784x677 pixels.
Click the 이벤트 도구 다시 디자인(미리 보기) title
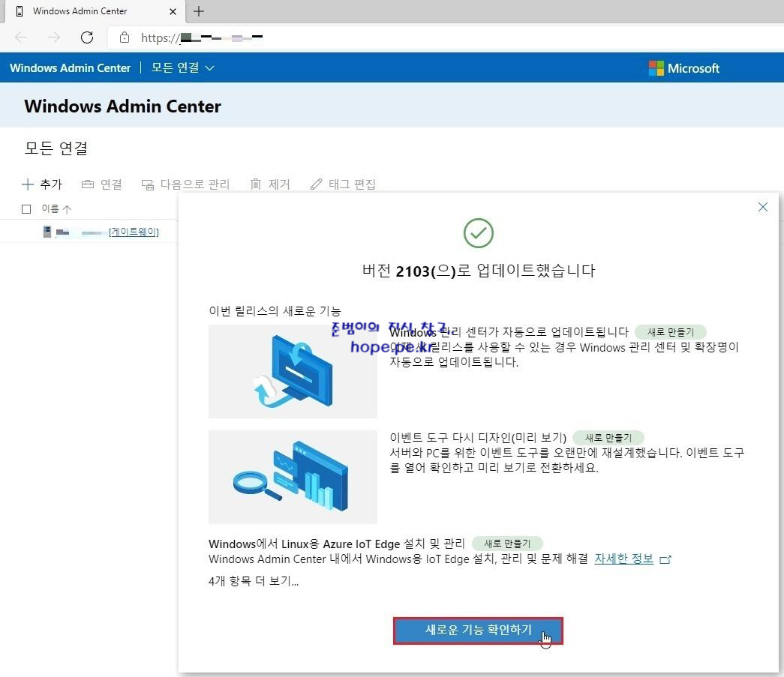tap(478, 438)
